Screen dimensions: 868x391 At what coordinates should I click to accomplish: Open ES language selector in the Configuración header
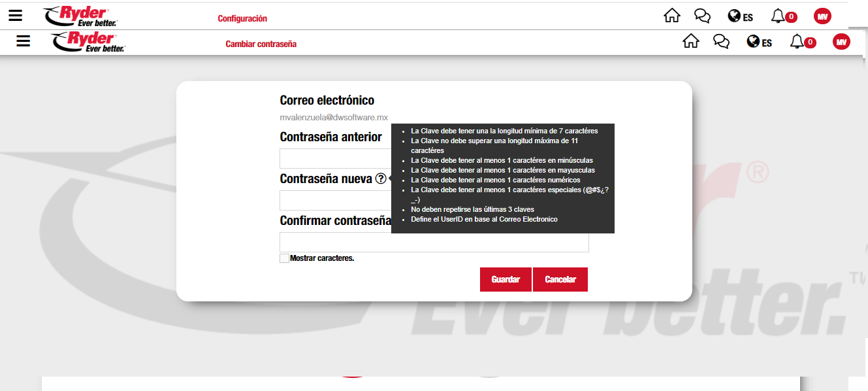(740, 17)
